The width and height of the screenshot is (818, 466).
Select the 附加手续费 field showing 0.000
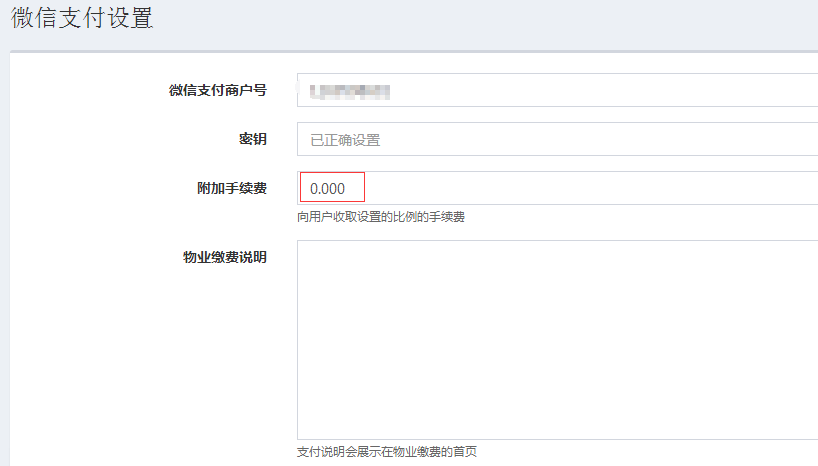pyautogui.click(x=557, y=188)
